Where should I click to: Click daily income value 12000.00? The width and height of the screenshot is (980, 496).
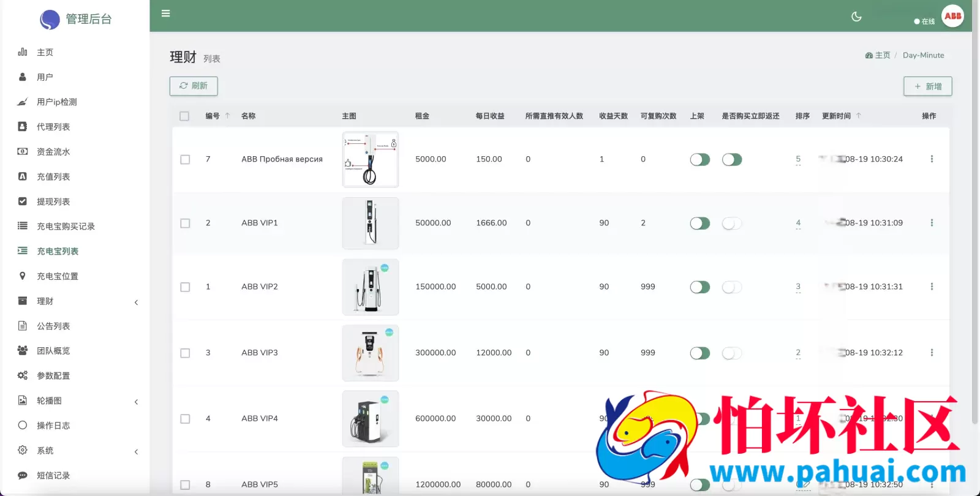click(494, 353)
